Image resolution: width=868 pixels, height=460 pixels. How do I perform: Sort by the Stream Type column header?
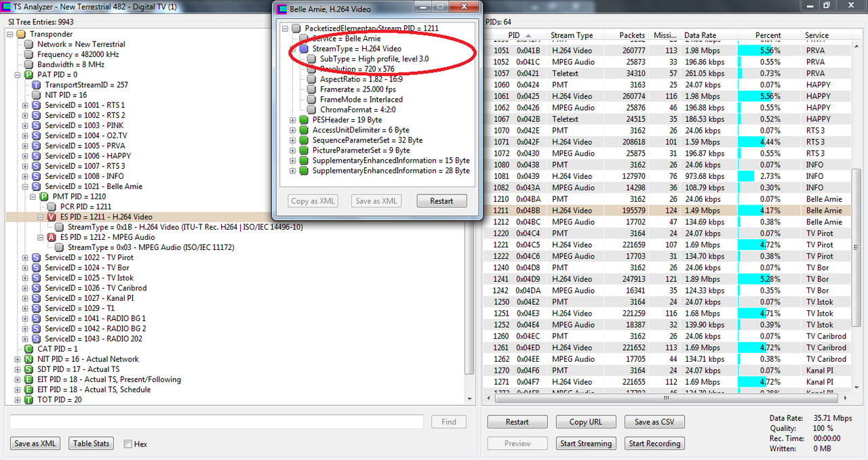[574, 35]
